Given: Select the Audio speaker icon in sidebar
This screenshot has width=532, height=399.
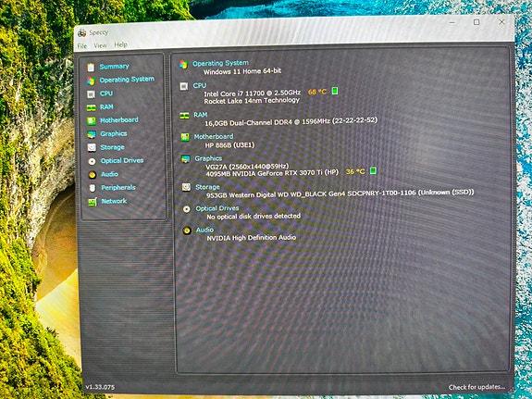Looking at the screenshot, I should [92, 175].
